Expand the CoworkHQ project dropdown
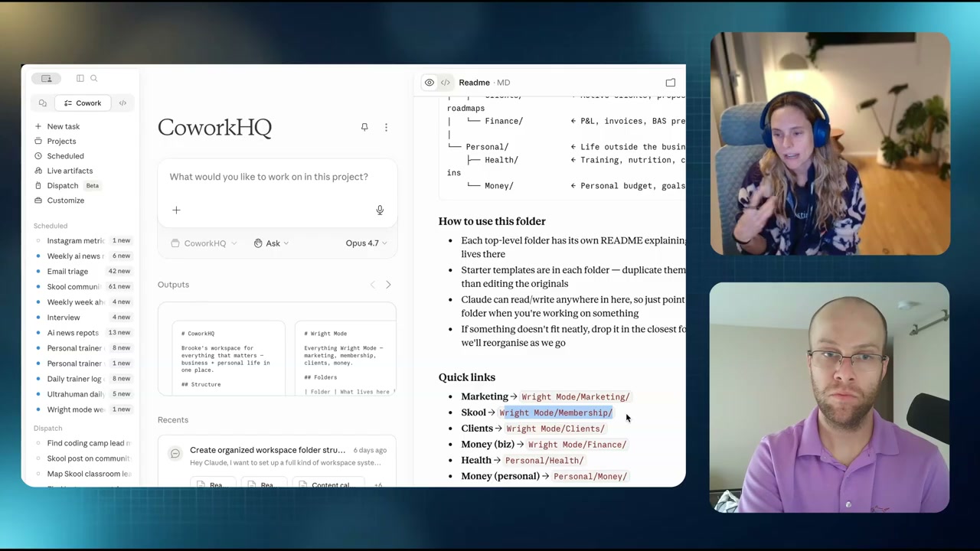980x551 pixels. pos(204,243)
